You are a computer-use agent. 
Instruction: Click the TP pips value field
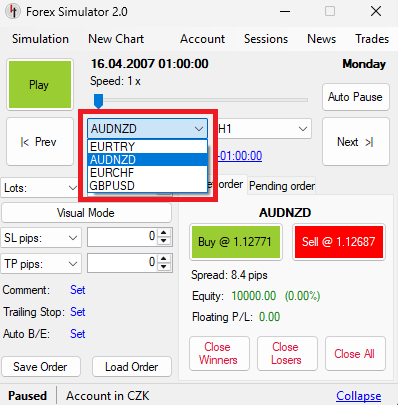point(123,263)
